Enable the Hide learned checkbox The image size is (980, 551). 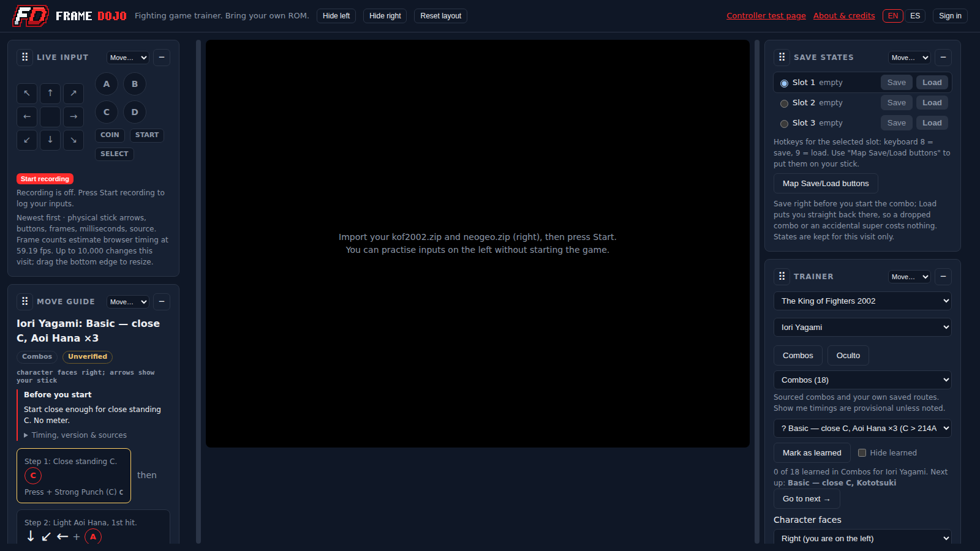pyautogui.click(x=862, y=453)
